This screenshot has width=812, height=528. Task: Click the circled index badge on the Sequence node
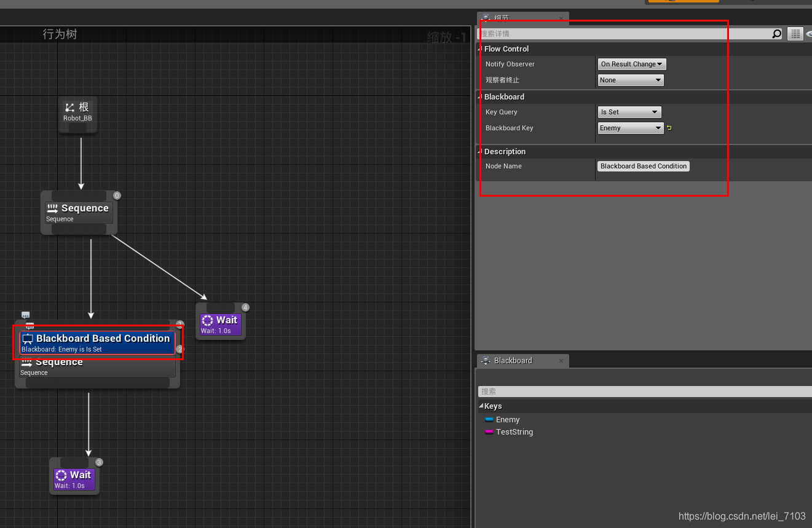(x=117, y=195)
